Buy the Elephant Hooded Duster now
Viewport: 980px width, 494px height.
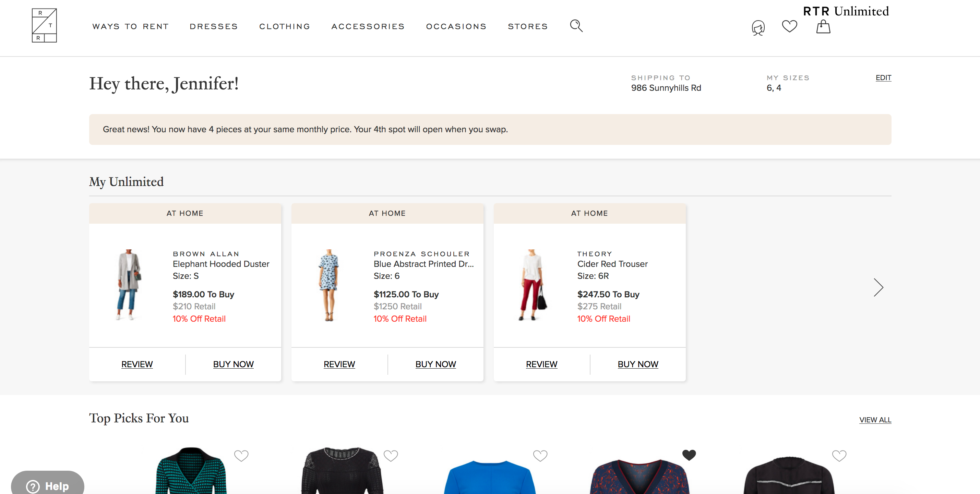coord(233,364)
